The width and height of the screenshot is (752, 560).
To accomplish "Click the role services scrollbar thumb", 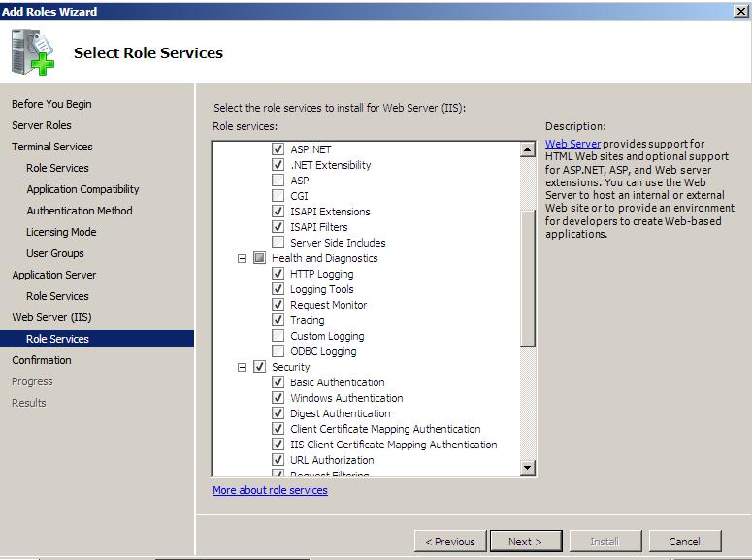I will click(528, 279).
